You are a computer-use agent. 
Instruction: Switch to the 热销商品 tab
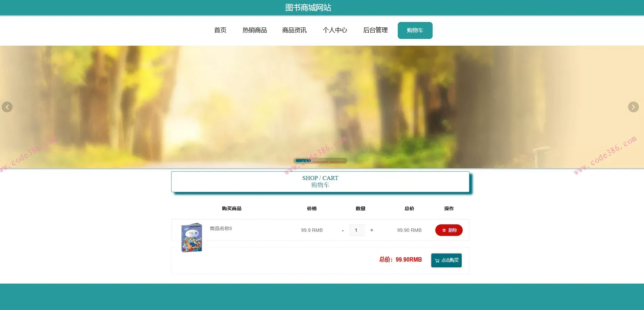click(x=254, y=30)
